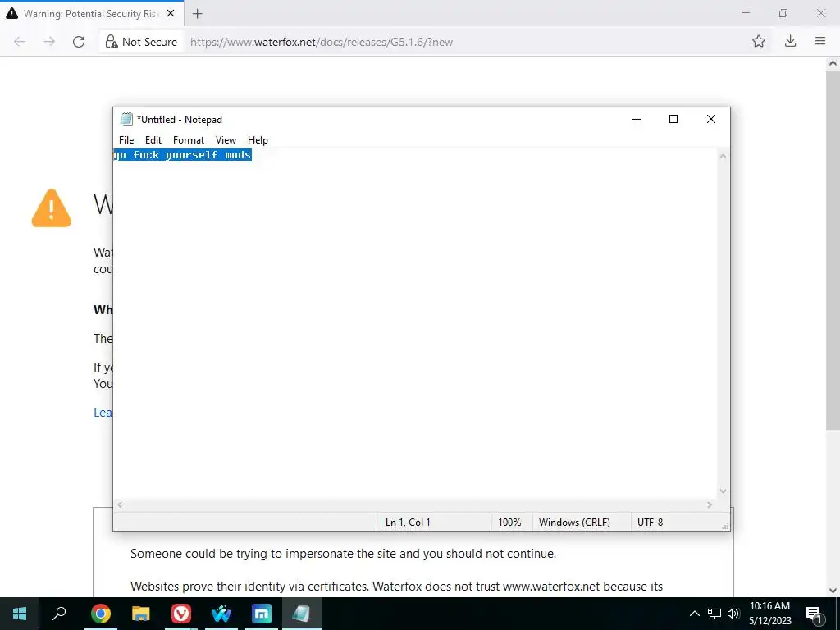The height and width of the screenshot is (630, 840).
Task: Open a new browser tab
Action: tap(197, 14)
